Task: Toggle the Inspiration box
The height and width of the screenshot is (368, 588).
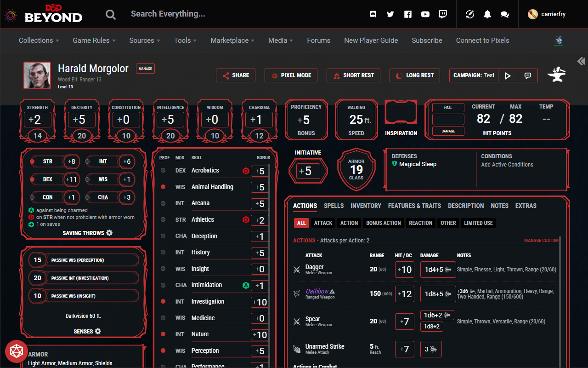Action: click(401, 113)
